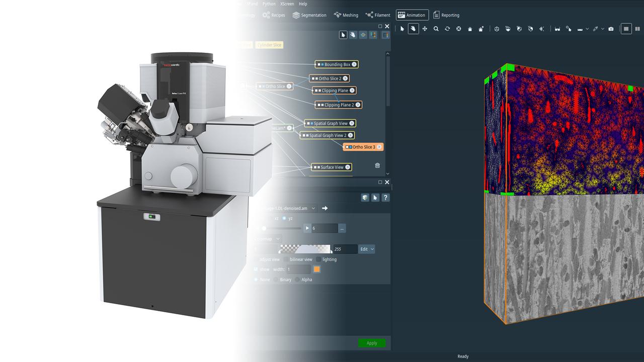Click the home view icon
644x362 pixels.
click(470, 29)
